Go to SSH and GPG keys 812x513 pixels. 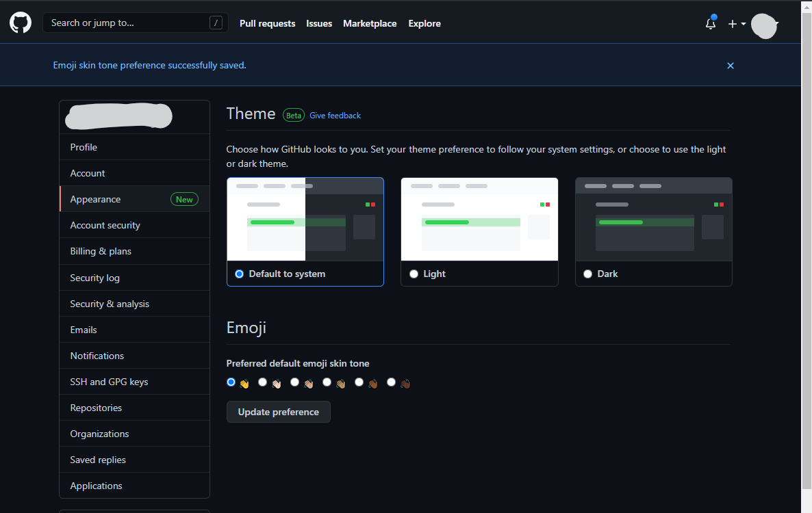point(135,382)
